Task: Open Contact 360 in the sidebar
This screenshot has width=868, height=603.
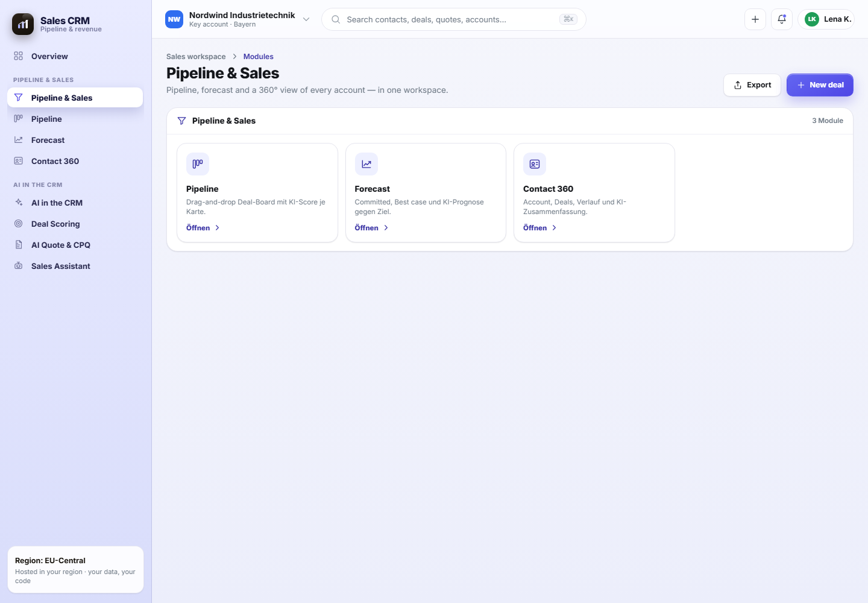Action: coord(75,161)
